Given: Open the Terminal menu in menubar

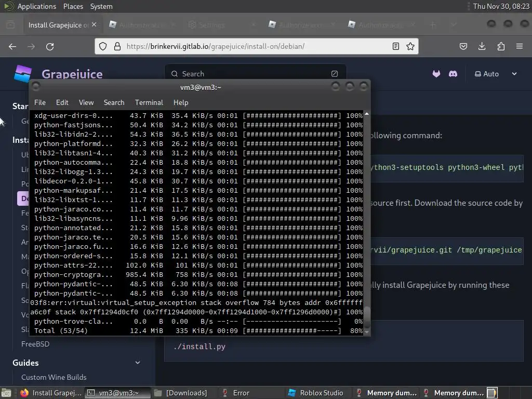Looking at the screenshot, I should pyautogui.click(x=149, y=102).
